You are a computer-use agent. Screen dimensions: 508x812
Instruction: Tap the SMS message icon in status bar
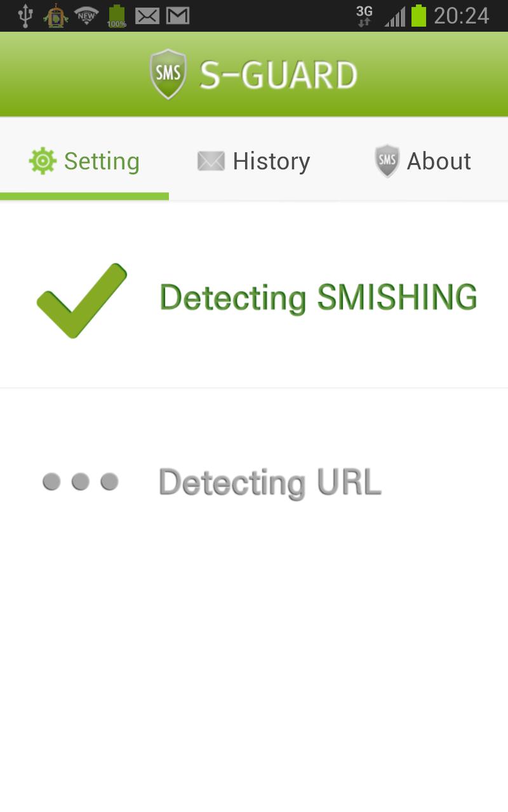pyautogui.click(x=147, y=15)
